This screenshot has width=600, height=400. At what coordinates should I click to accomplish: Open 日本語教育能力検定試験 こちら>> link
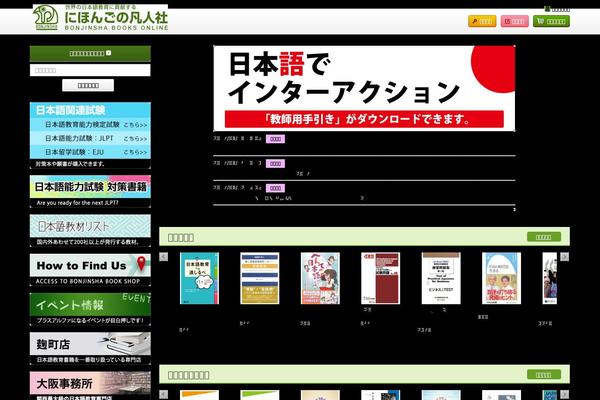(90, 125)
